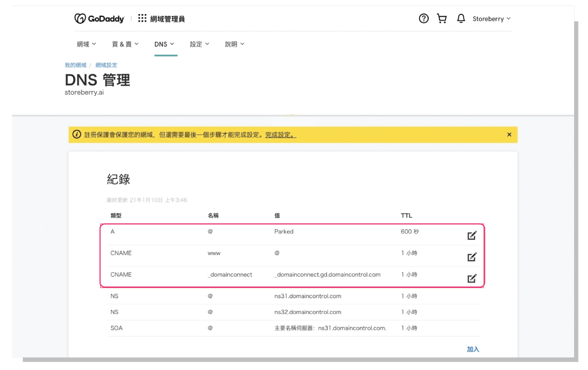Select the storeberry.ai domain text
The image size is (588, 370).
coord(84,92)
